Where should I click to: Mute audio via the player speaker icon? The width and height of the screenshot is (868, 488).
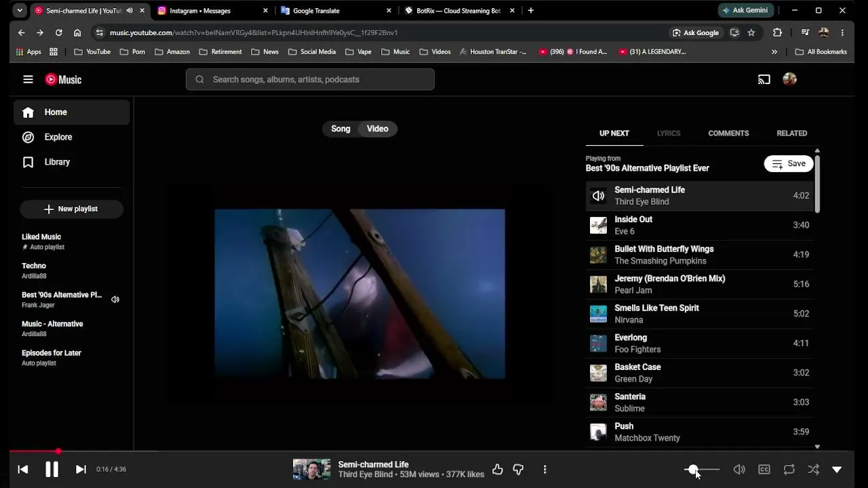(x=739, y=469)
